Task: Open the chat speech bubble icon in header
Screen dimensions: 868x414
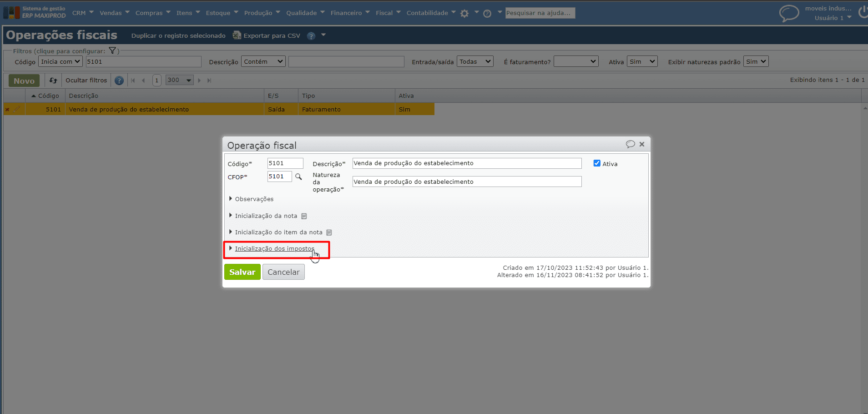Action: [789, 13]
